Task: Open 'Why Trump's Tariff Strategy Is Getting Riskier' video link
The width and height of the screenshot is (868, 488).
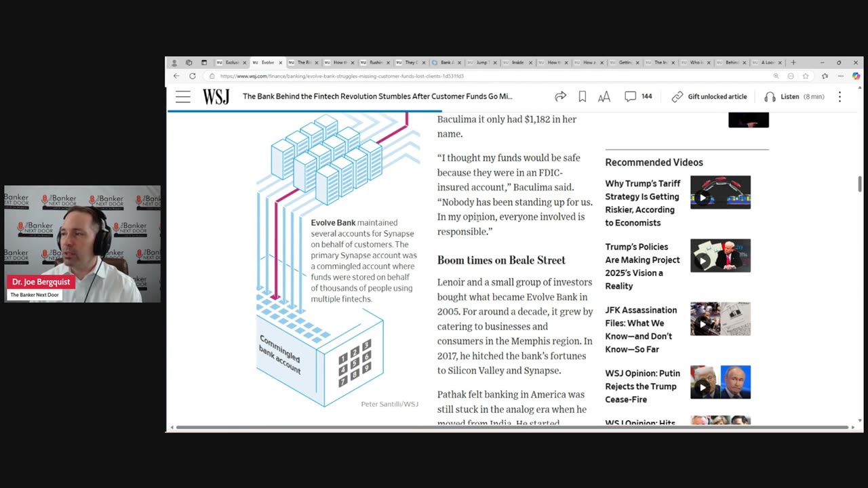Action: [642, 203]
